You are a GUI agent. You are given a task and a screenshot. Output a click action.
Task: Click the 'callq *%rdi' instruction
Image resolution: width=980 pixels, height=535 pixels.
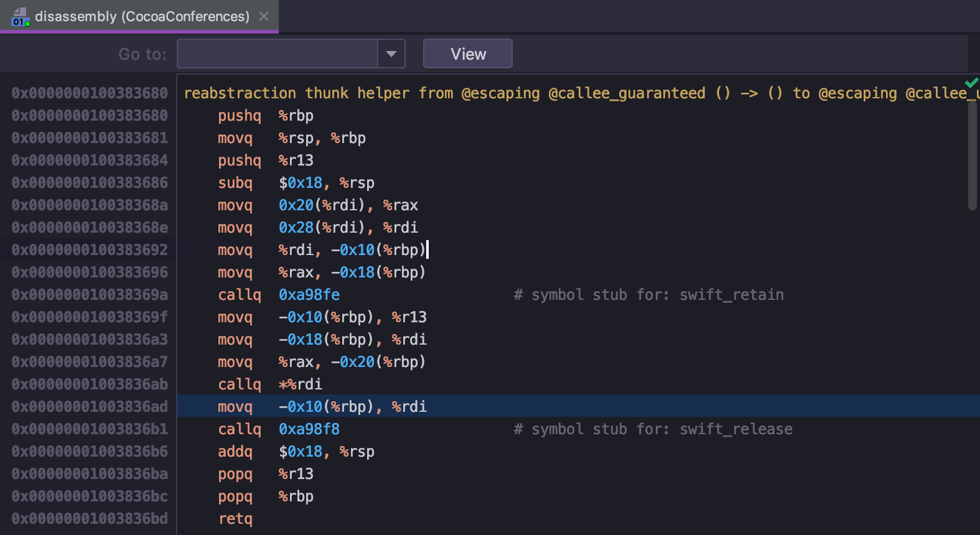(x=270, y=384)
